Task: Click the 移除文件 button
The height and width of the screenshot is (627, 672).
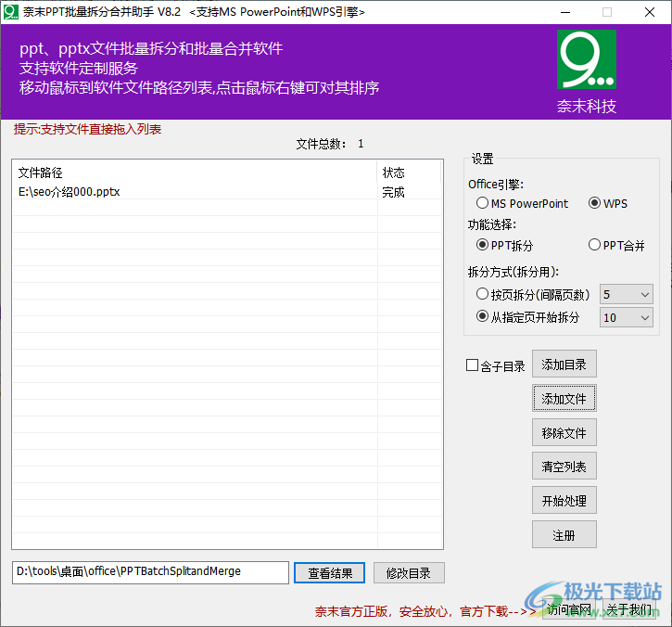Action: point(564,433)
